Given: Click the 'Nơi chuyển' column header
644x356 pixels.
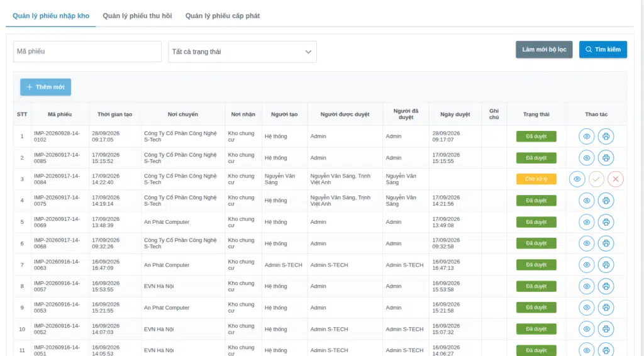Looking at the screenshot, I should click(x=183, y=114).
